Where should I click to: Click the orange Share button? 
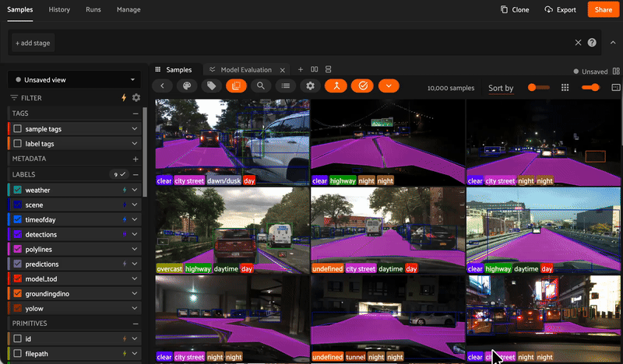[603, 10]
